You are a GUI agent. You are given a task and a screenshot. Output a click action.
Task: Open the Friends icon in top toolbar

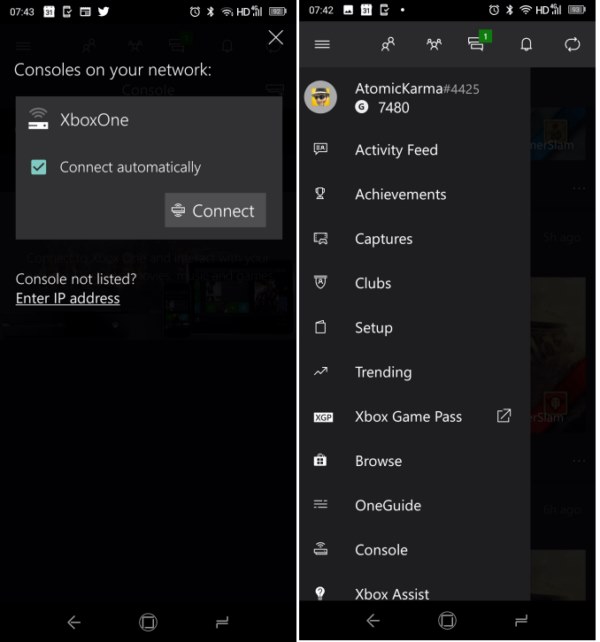[x=388, y=44]
